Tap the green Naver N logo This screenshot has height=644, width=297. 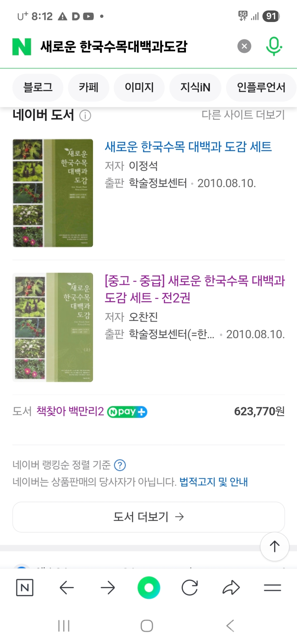pyautogui.click(x=22, y=47)
